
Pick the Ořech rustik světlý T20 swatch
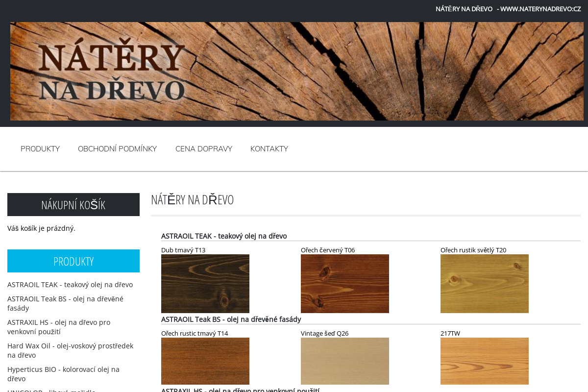click(485, 283)
